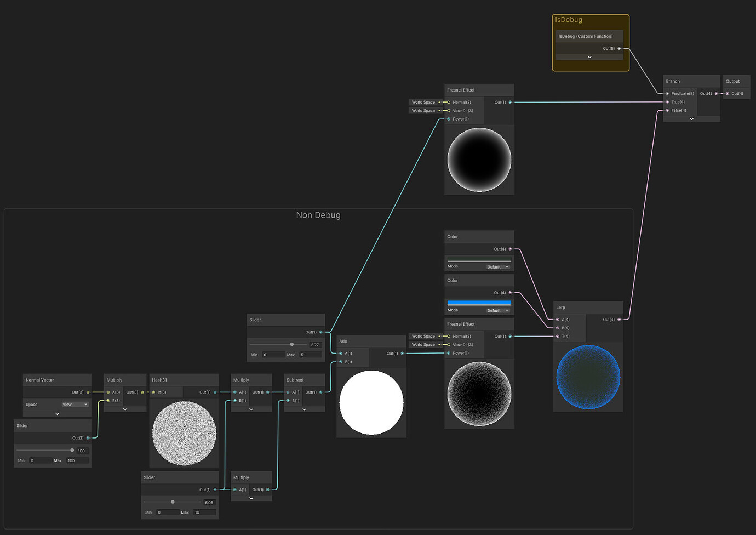The image size is (756, 535).
Task: Expand the Branch node's chevron
Action: coord(691,118)
